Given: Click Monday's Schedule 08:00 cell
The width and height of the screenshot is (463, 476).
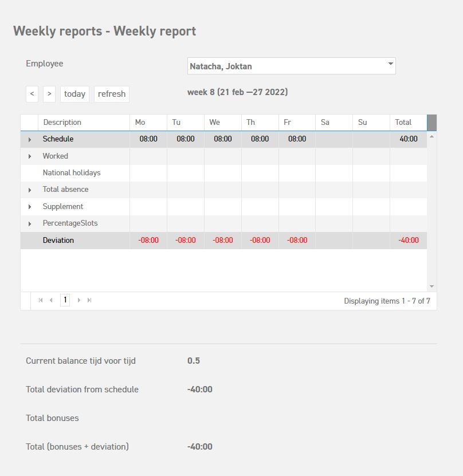Looking at the screenshot, I should (x=148, y=139).
